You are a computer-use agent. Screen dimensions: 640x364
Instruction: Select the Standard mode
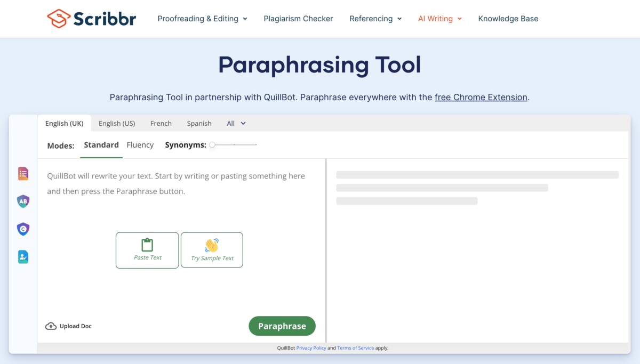click(x=101, y=145)
